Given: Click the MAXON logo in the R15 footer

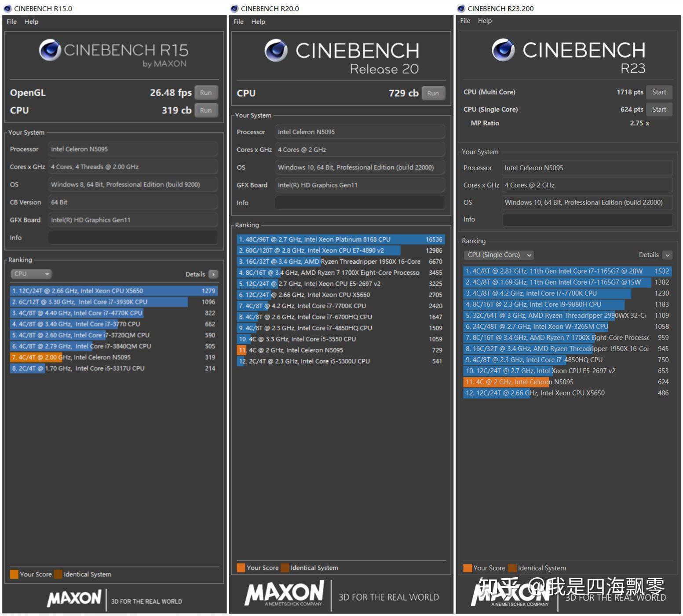Looking at the screenshot, I should (74, 598).
